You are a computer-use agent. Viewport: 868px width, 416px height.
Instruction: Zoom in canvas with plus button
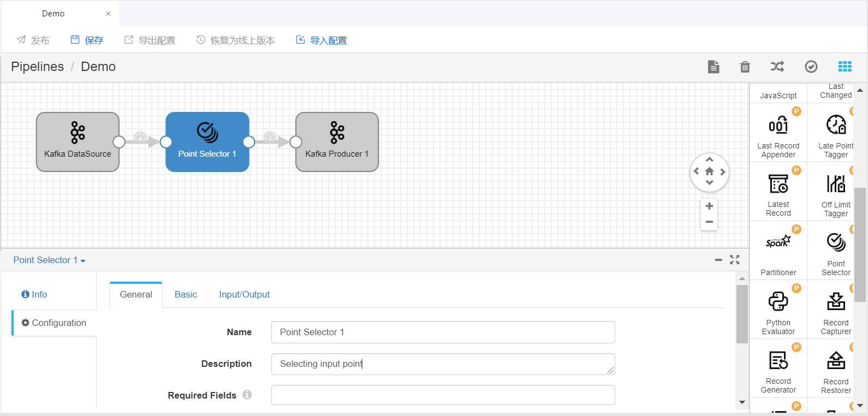(709, 206)
